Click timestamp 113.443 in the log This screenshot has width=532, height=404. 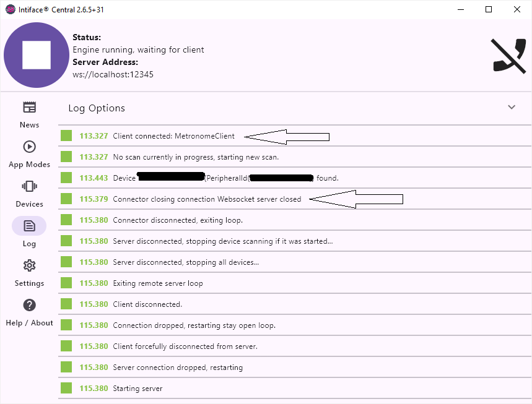coord(94,178)
